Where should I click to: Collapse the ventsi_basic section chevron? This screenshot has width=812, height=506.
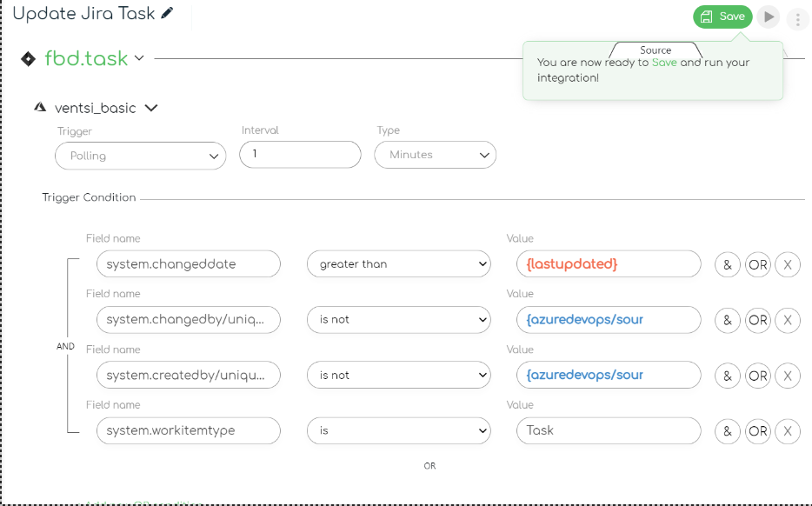[151, 107]
